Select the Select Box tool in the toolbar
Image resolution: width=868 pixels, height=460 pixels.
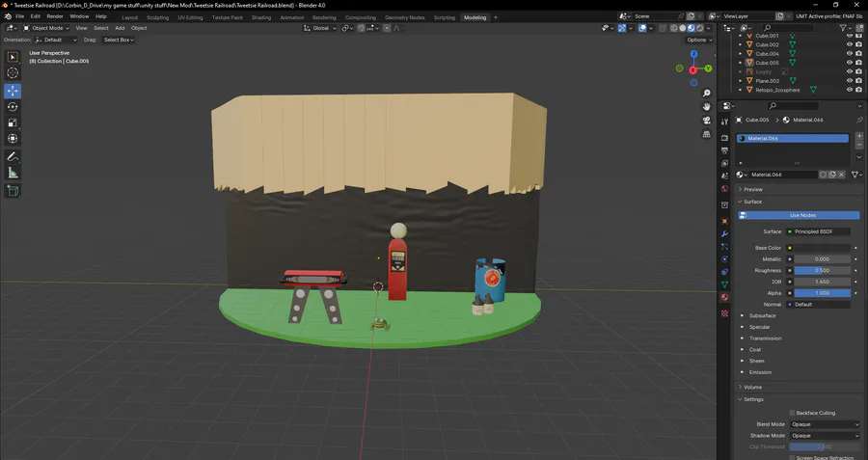pyautogui.click(x=13, y=57)
